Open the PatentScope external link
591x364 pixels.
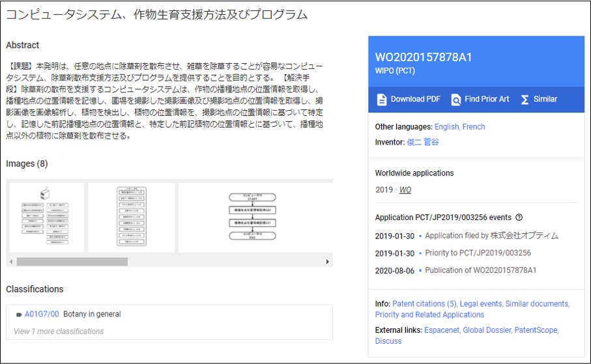click(x=536, y=330)
